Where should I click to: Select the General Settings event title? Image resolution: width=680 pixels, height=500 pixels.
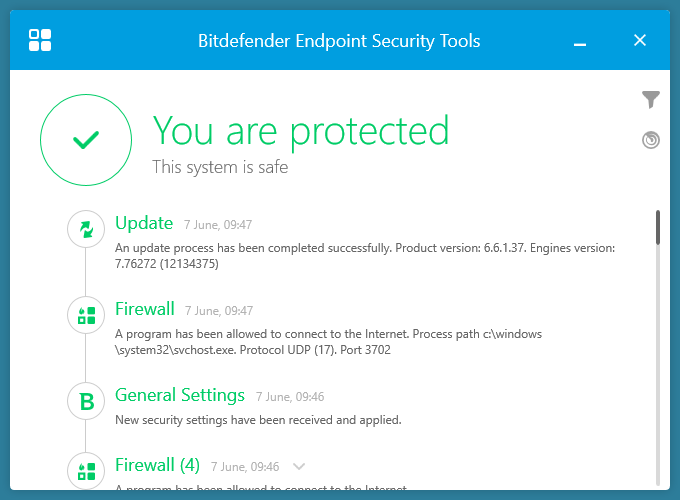click(180, 395)
